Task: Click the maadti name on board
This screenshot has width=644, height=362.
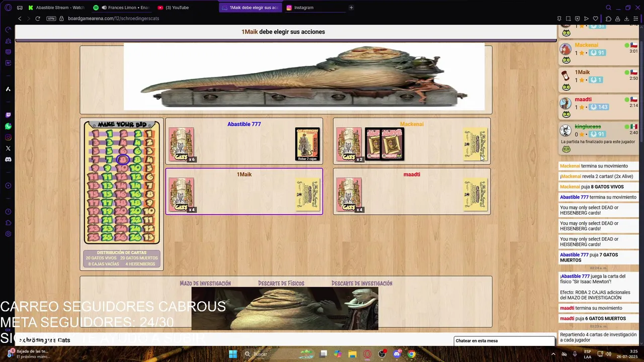Action: (412, 174)
